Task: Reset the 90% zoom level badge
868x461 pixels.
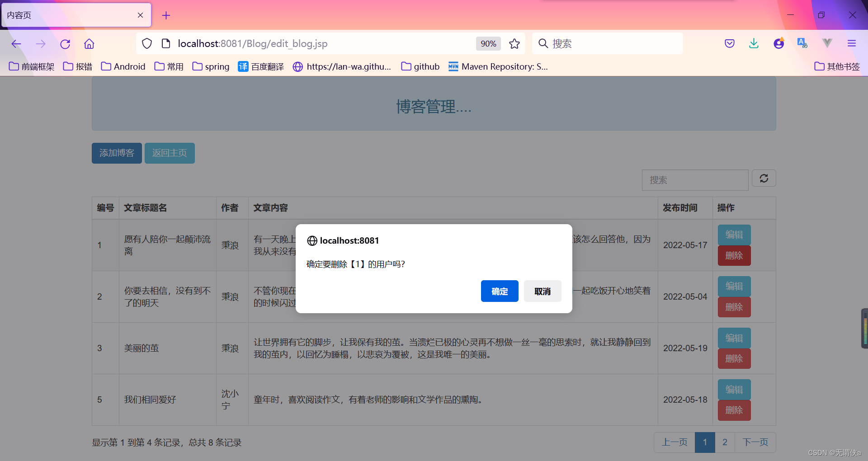Action: [x=488, y=43]
